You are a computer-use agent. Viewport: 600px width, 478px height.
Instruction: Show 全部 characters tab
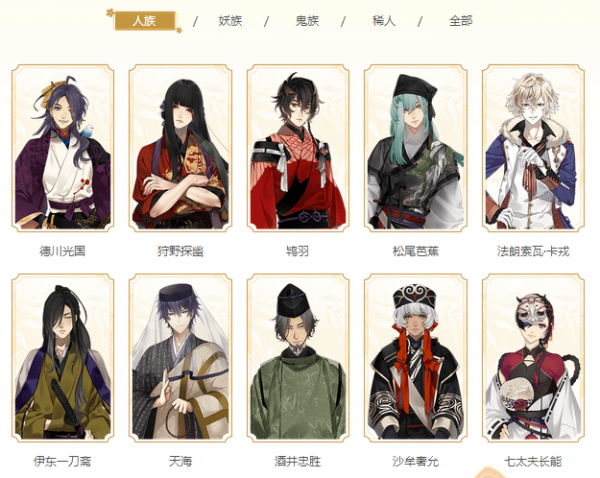point(461,21)
